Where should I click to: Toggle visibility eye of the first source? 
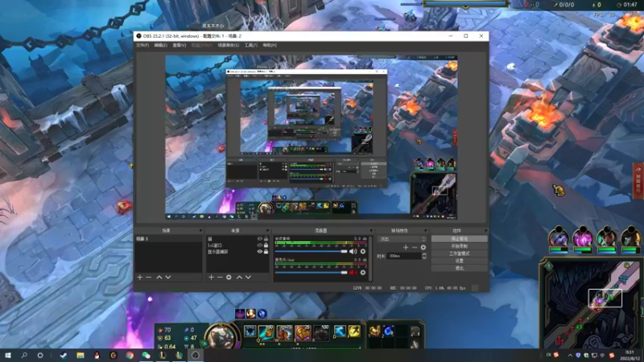point(259,238)
